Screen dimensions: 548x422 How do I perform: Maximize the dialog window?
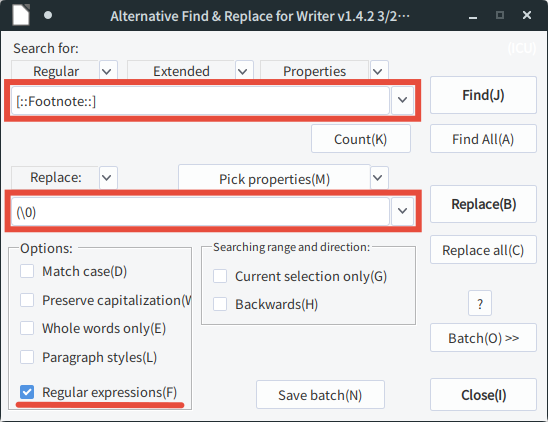[500, 15]
